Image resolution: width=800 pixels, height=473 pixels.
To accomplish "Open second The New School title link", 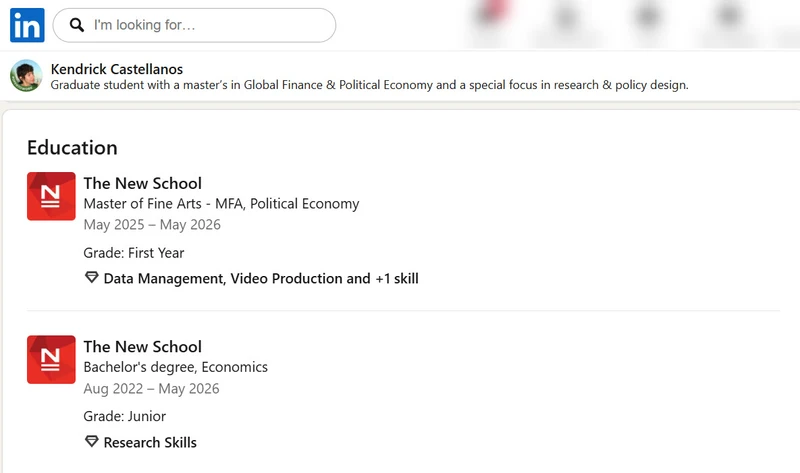I will (143, 346).
